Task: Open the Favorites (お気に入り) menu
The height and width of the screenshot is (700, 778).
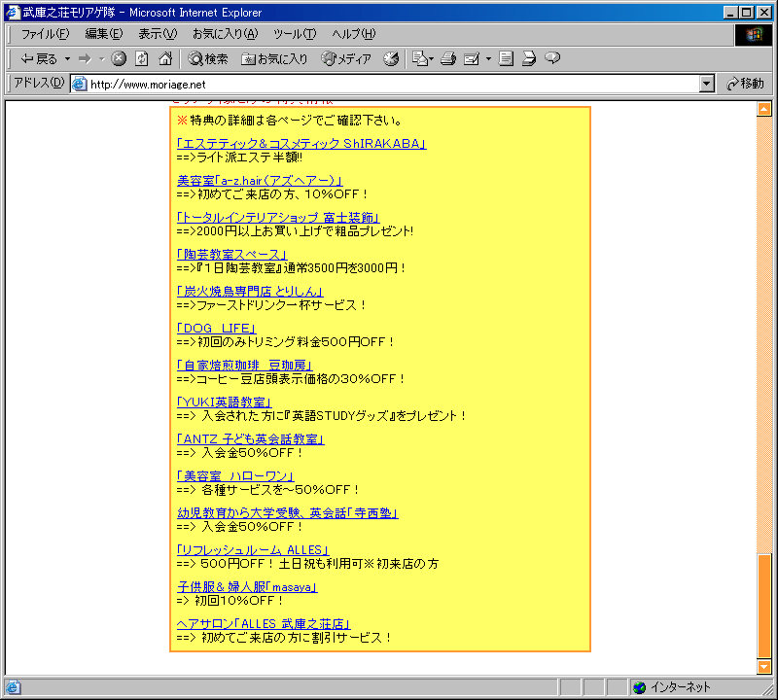Action: [226, 34]
